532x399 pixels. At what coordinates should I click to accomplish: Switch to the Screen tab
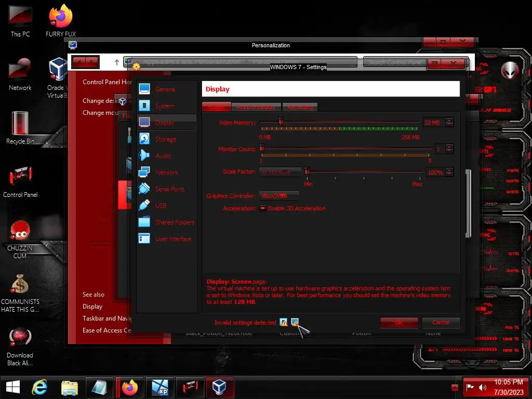[217, 107]
